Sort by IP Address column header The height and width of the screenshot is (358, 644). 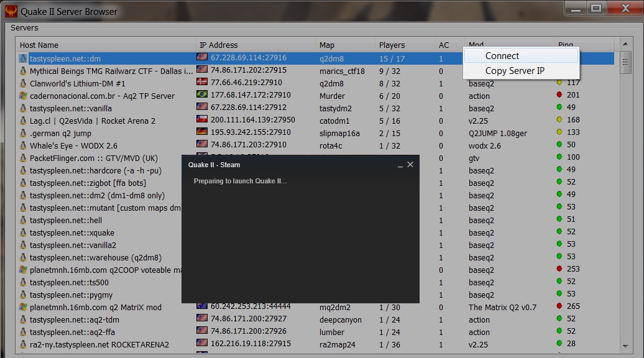(x=255, y=45)
